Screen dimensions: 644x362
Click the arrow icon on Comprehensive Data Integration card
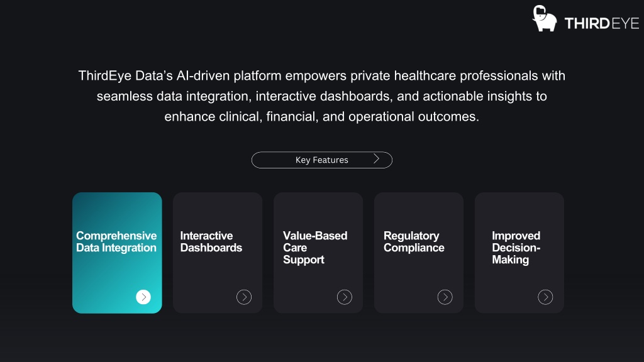(143, 297)
